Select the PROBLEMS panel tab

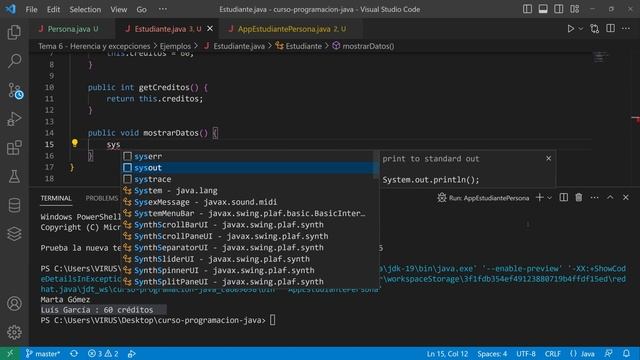pyautogui.click(x=102, y=198)
